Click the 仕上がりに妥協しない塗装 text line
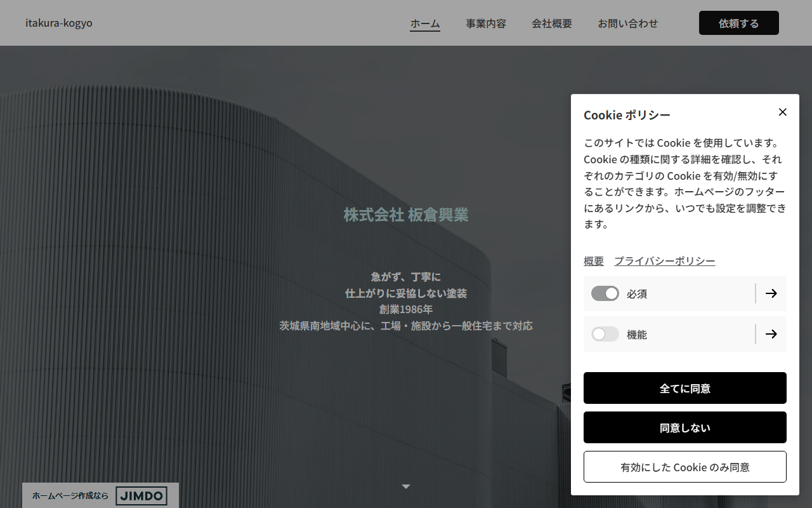Screen dimensions: 812x508 click(x=406, y=293)
